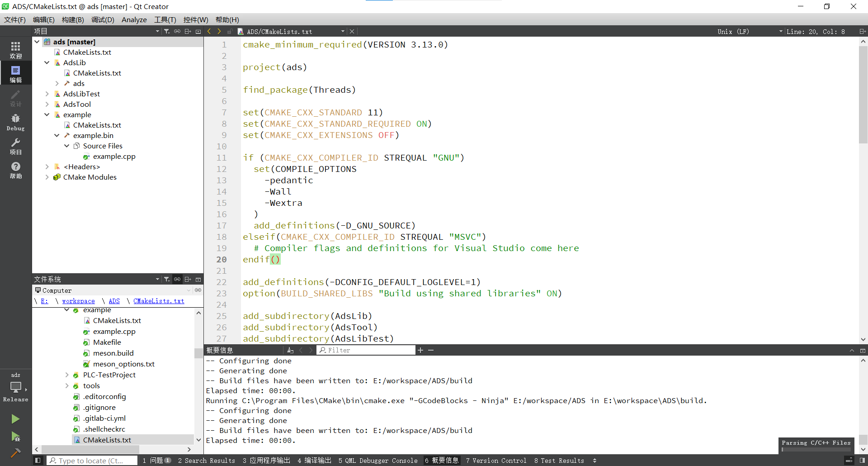Start debugging with the Run-Debug button
Image resolution: width=868 pixels, height=466 pixels.
click(x=15, y=437)
